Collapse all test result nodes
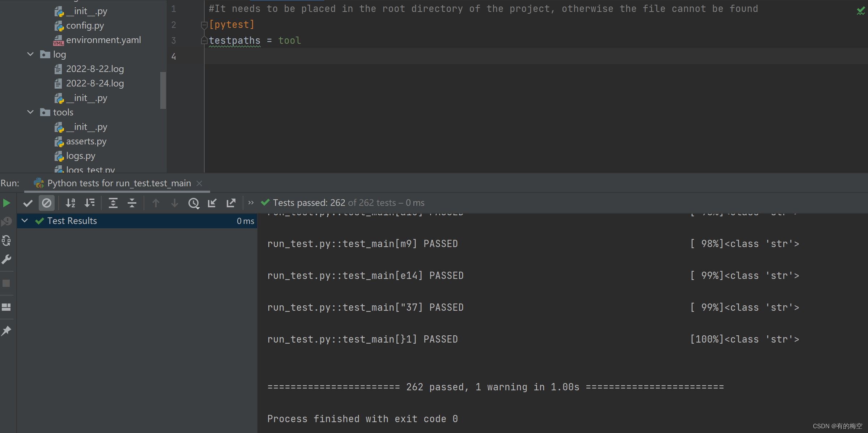 pos(132,203)
